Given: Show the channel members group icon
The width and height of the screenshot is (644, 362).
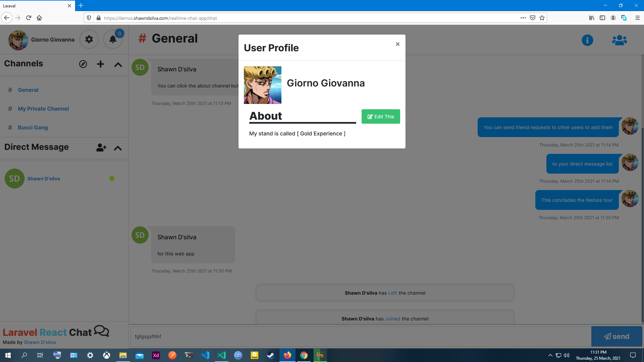Looking at the screenshot, I should [619, 40].
